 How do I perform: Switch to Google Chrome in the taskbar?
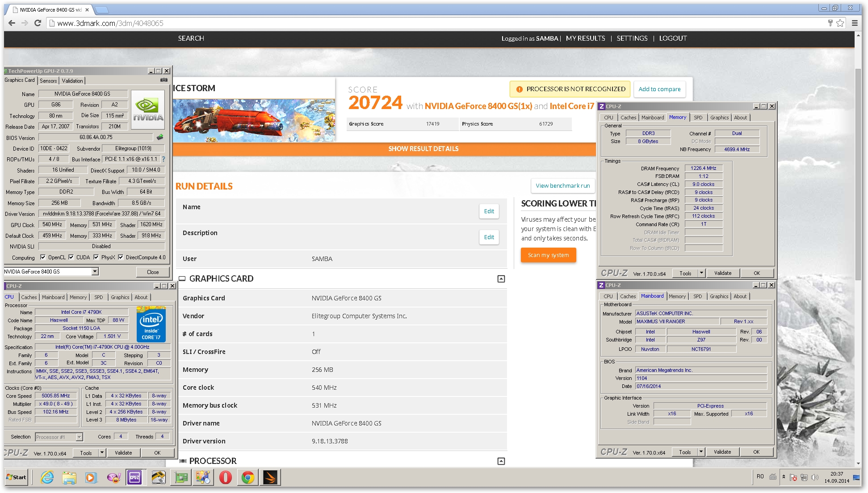[247, 477]
